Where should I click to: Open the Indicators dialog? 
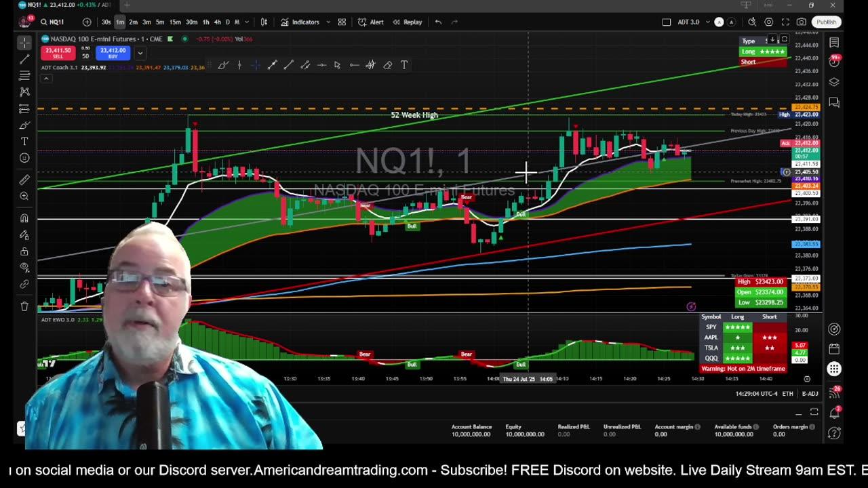(x=300, y=22)
